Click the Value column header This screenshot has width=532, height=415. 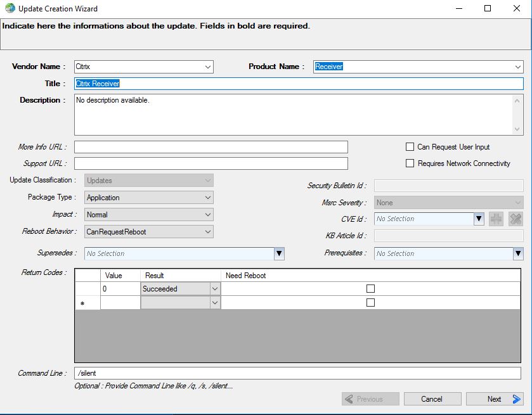tap(120, 276)
